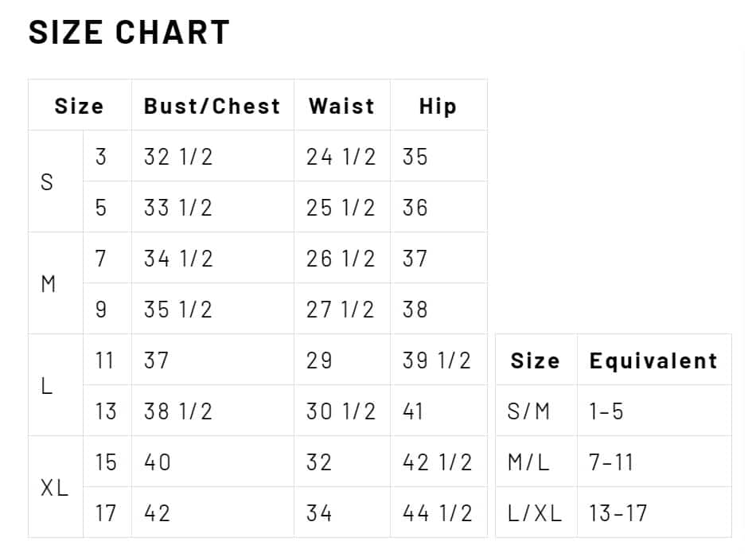
Task: Select the M size row label
Action: (48, 283)
